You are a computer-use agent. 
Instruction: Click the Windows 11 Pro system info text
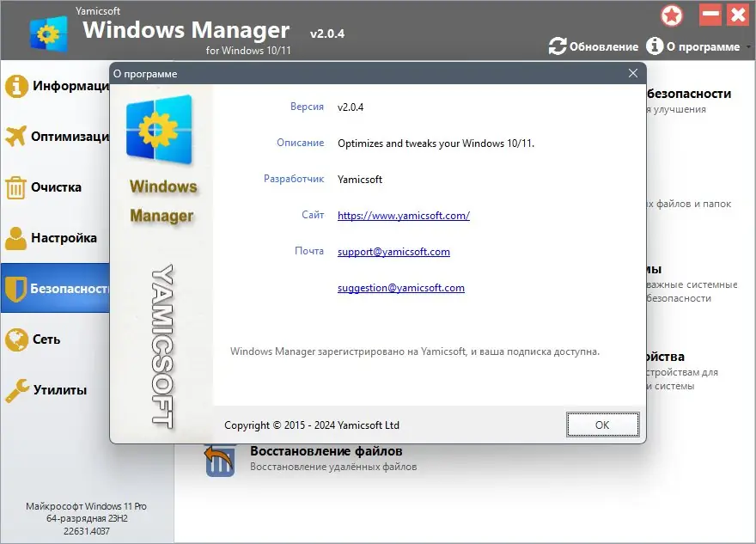click(x=86, y=506)
